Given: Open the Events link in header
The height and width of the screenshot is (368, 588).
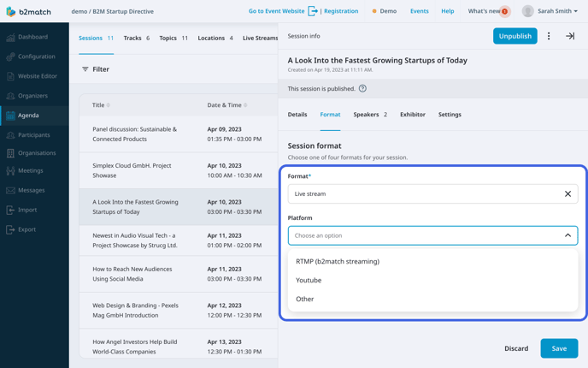Looking at the screenshot, I should click(420, 11).
